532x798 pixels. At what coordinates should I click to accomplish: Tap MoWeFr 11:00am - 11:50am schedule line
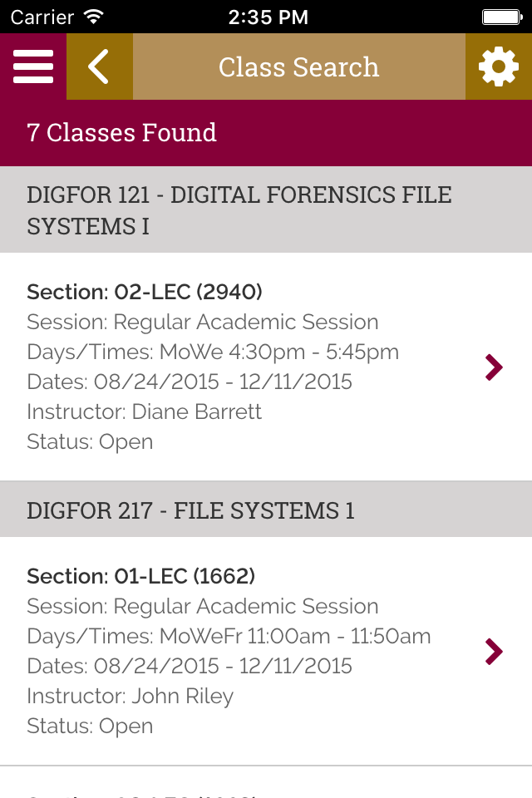[x=229, y=636]
